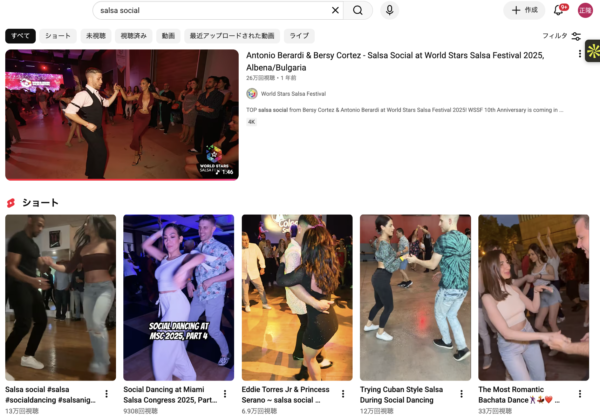The image size is (600, 418).
Task: Open the フィルタ filter options
Action: (x=561, y=36)
